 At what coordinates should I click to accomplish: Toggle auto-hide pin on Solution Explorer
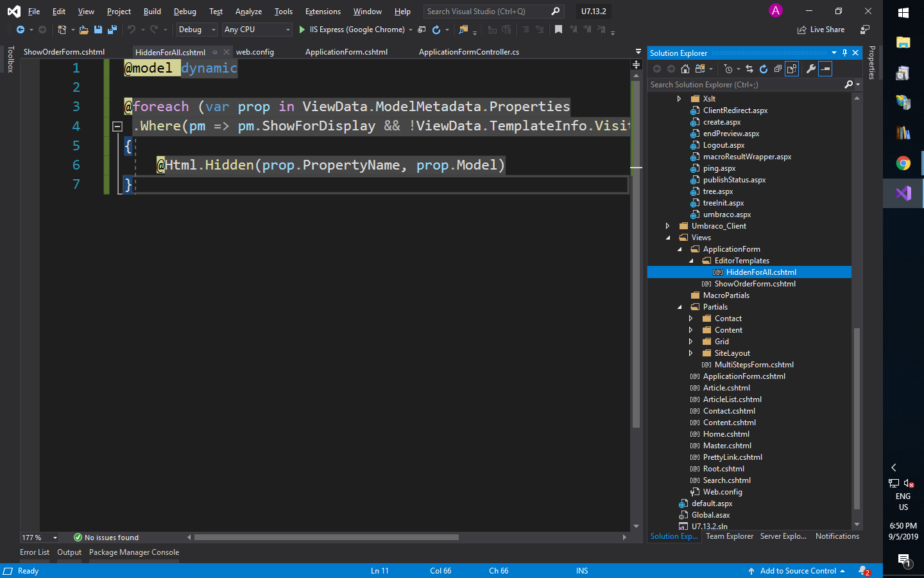tap(844, 53)
